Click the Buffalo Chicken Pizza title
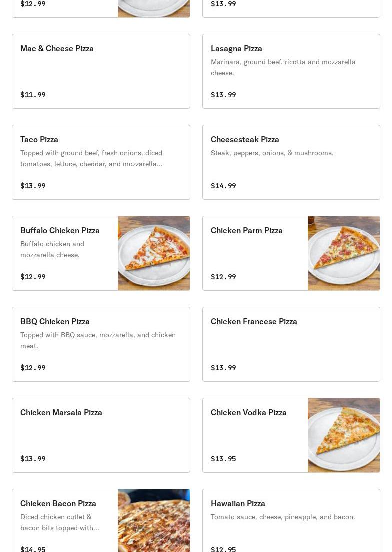Screen dimensions: 392x552 point(60,231)
